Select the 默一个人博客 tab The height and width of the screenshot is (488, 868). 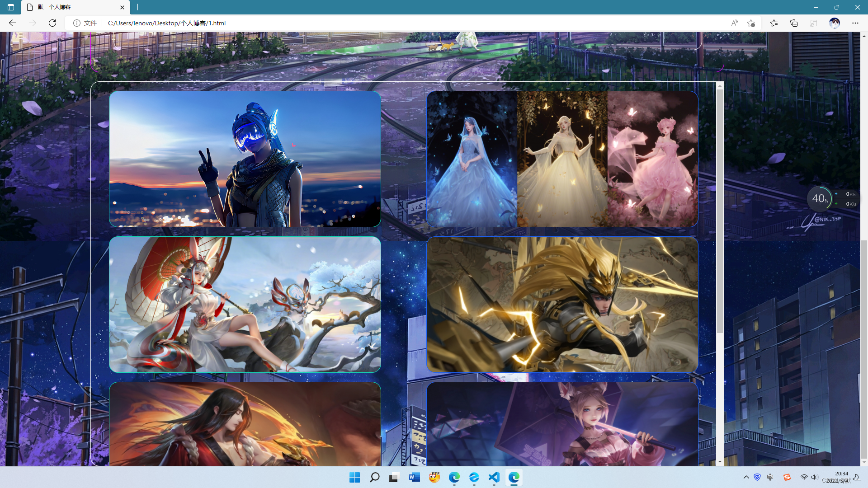pyautogui.click(x=76, y=7)
